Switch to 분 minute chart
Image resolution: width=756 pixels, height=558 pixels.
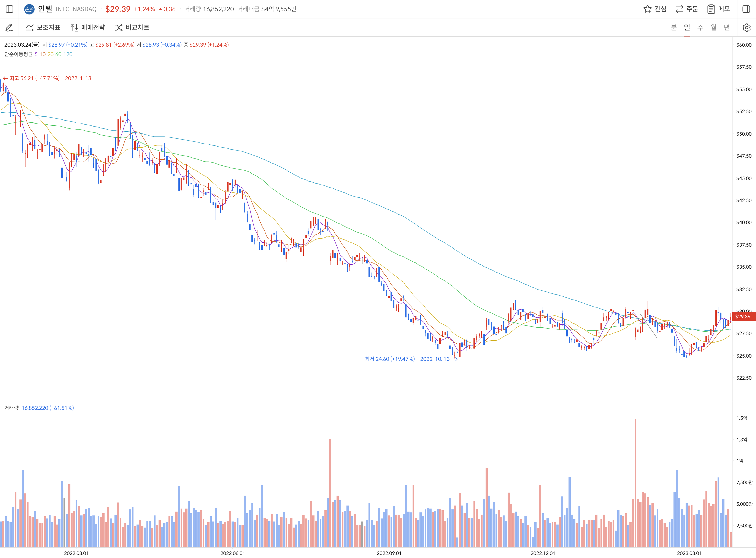click(673, 27)
